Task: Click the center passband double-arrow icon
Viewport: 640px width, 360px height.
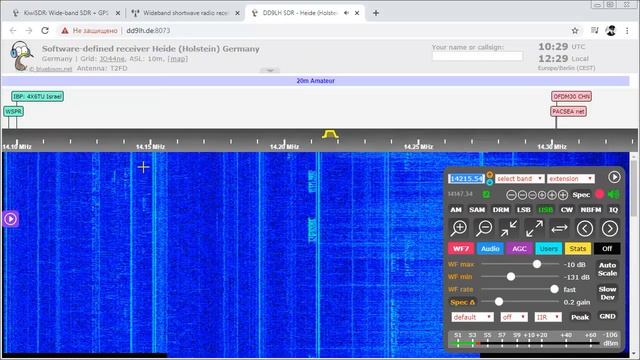Action: (x=560, y=228)
